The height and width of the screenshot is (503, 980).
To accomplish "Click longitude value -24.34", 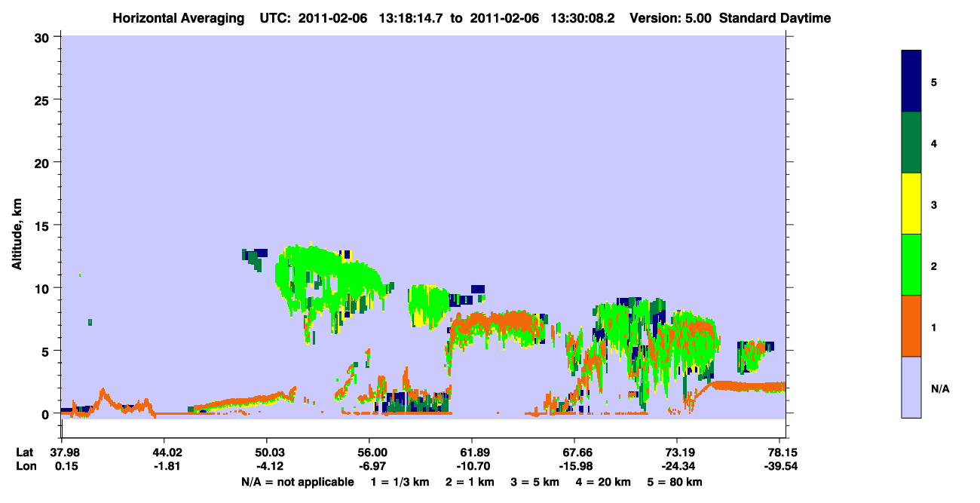I will click(677, 466).
